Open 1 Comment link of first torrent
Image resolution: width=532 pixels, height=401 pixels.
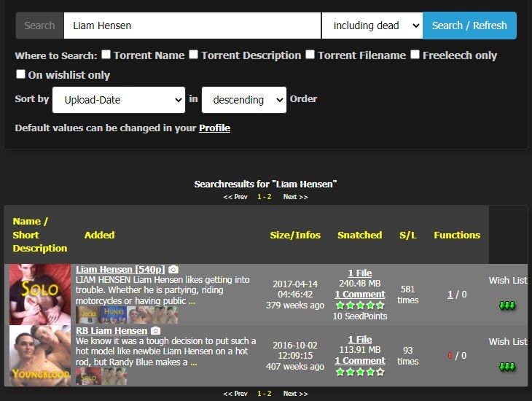click(x=359, y=295)
